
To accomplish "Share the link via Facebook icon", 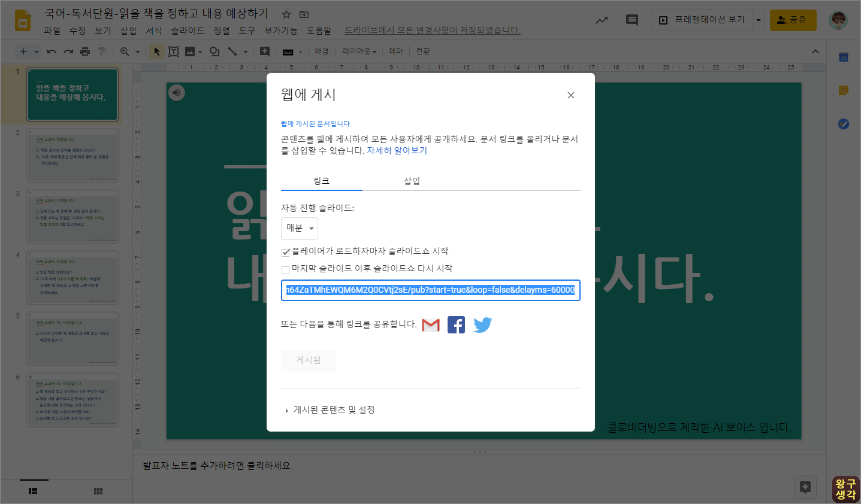I will pos(456,325).
